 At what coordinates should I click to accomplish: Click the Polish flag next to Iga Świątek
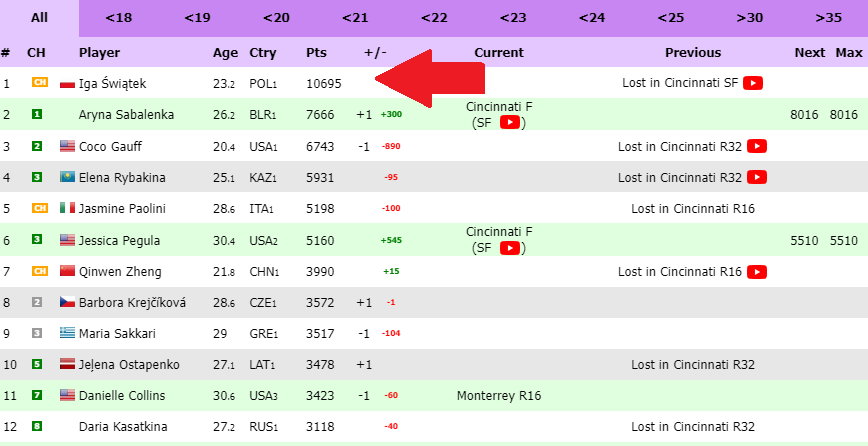67,84
